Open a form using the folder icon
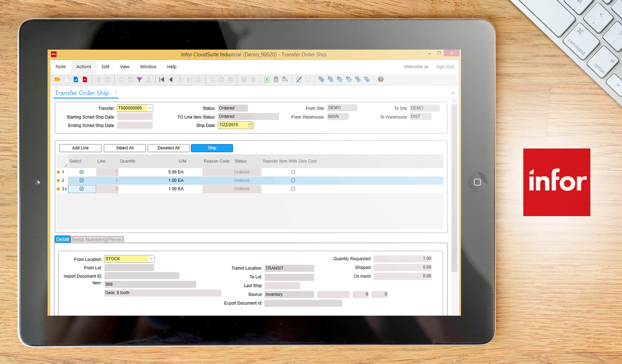622x364 pixels. point(57,79)
